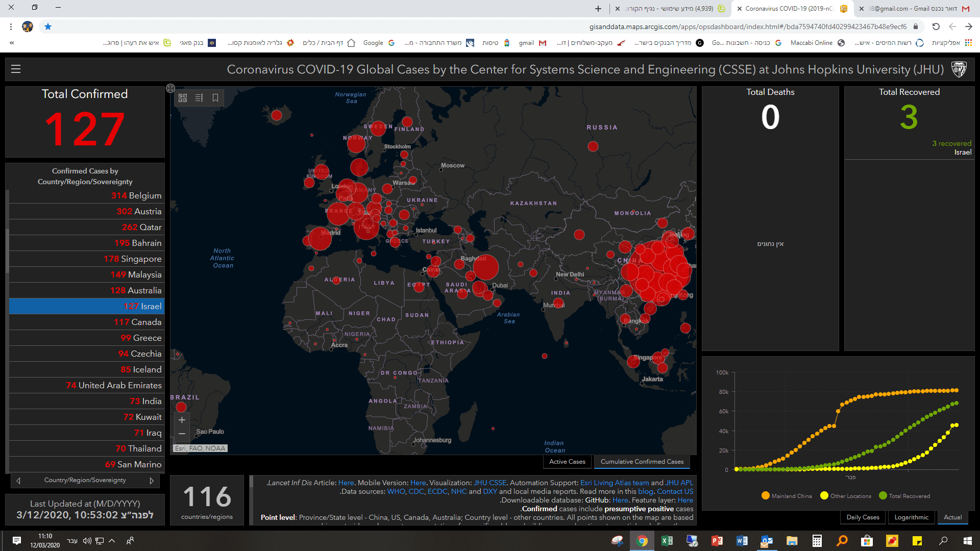The image size is (980, 551).
Task: Expand hidden bookmarks with double chevron
Action: pyautogui.click(x=12, y=43)
